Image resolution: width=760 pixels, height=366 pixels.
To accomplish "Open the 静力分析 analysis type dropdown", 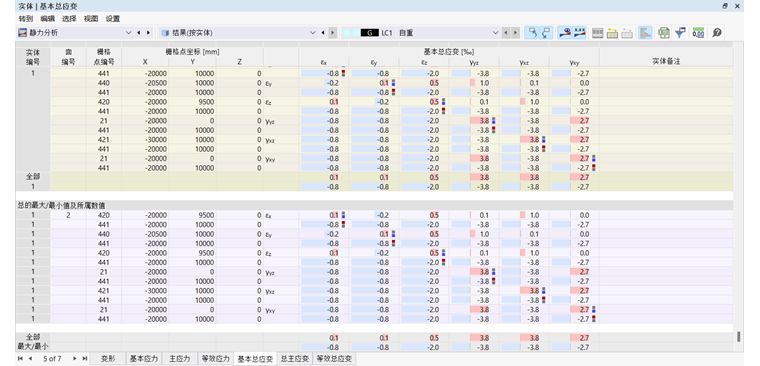I will pos(75,33).
